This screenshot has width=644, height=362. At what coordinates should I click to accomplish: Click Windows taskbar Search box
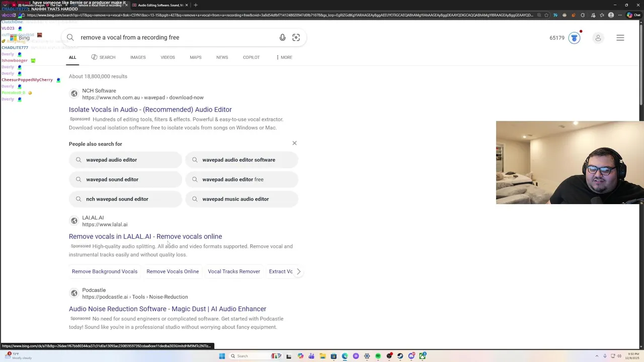[x=254, y=356]
